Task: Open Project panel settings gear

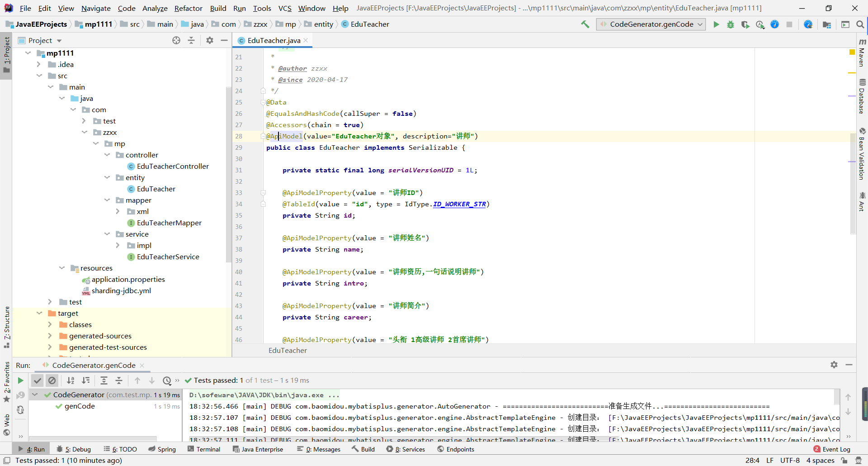Action: click(x=209, y=40)
